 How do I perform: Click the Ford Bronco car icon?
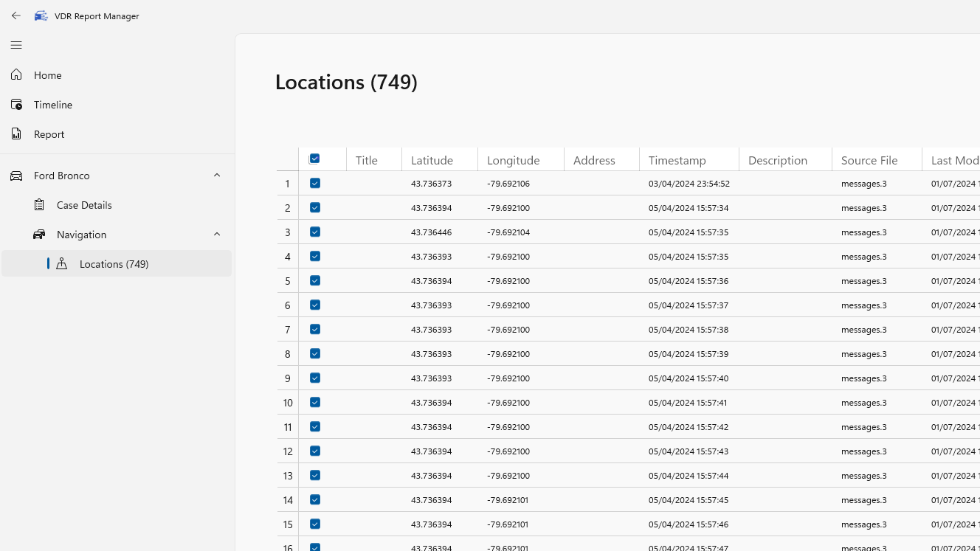tap(16, 176)
